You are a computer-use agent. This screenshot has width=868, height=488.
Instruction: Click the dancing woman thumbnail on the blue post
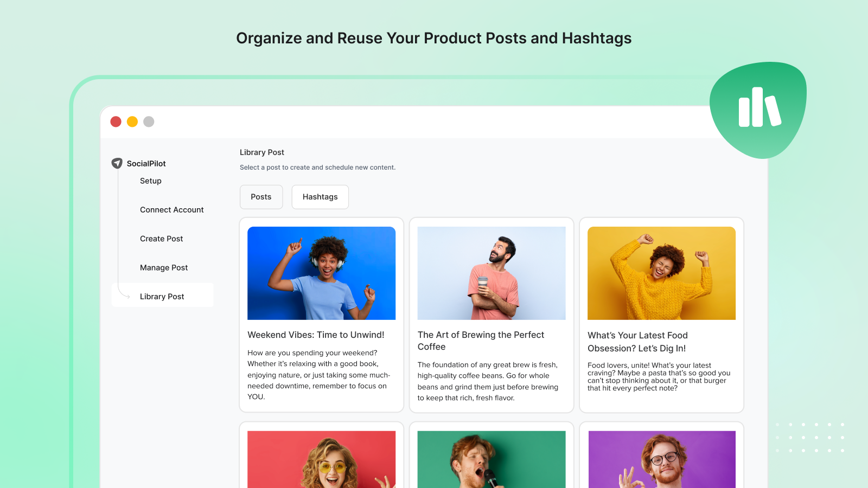pos(321,273)
